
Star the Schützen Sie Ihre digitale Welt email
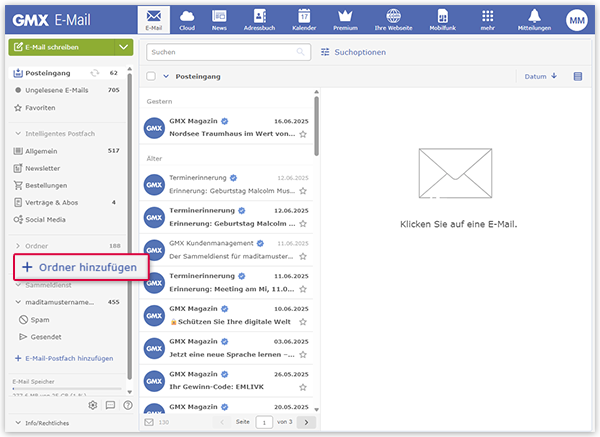coord(303,322)
